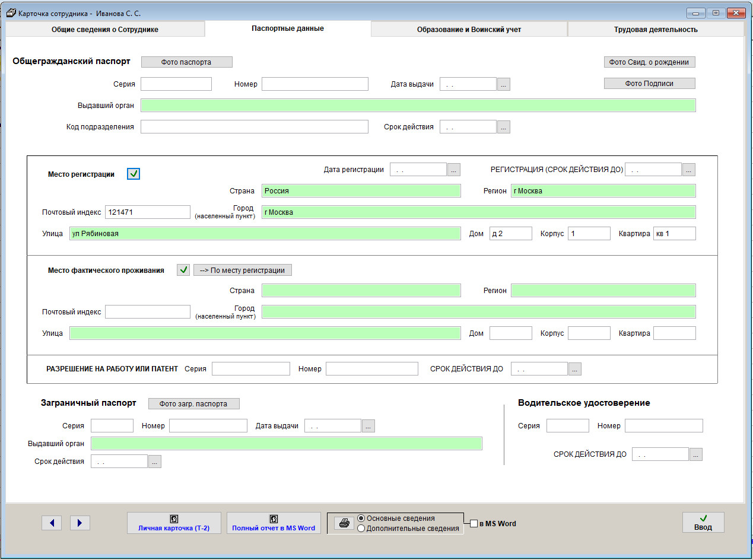This screenshot has height=560, width=753.
Task: Click registration Корпус field with 1
Action: (x=589, y=233)
